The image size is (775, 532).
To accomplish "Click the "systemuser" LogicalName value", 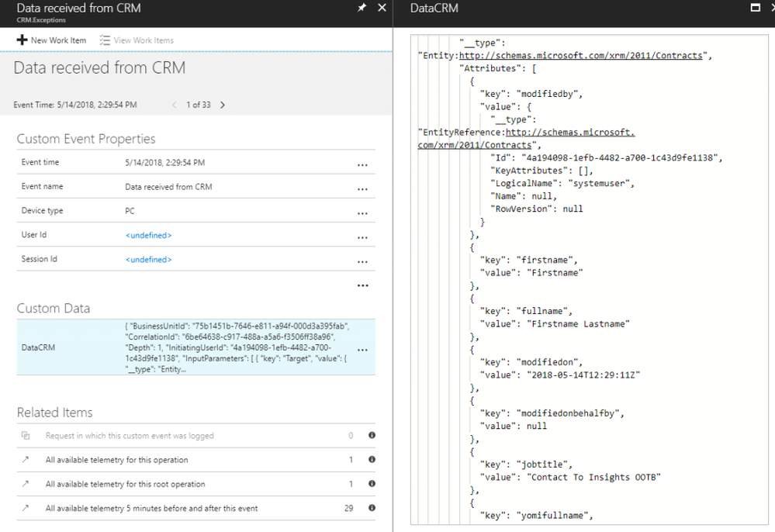I will [598, 183].
